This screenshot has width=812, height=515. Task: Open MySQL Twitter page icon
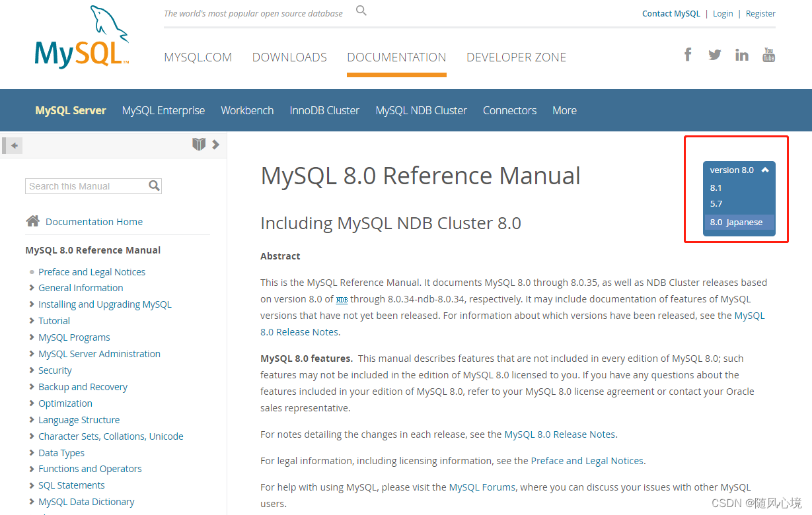point(715,55)
